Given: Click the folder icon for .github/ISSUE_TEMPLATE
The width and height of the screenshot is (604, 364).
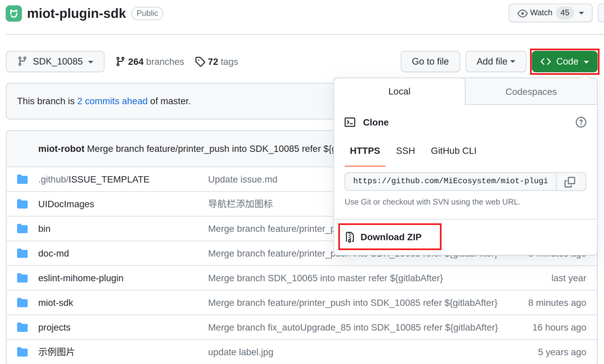Looking at the screenshot, I should pyautogui.click(x=22, y=179).
